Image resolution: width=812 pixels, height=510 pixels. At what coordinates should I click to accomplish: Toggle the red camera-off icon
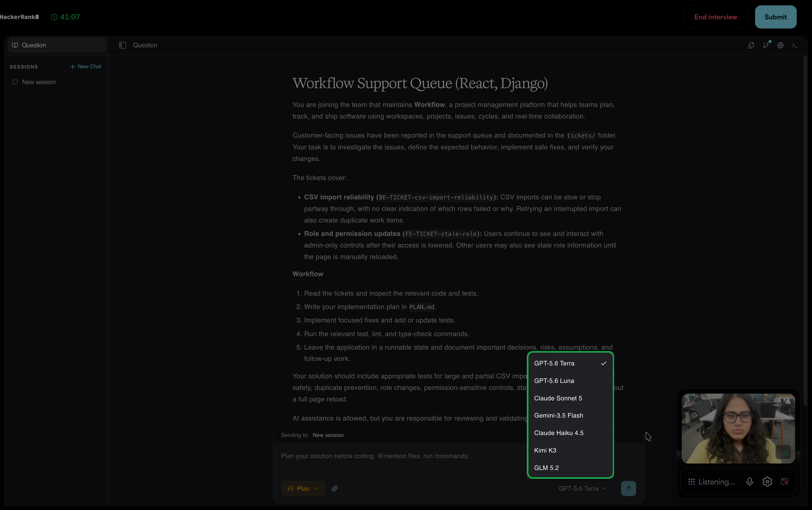click(x=785, y=482)
